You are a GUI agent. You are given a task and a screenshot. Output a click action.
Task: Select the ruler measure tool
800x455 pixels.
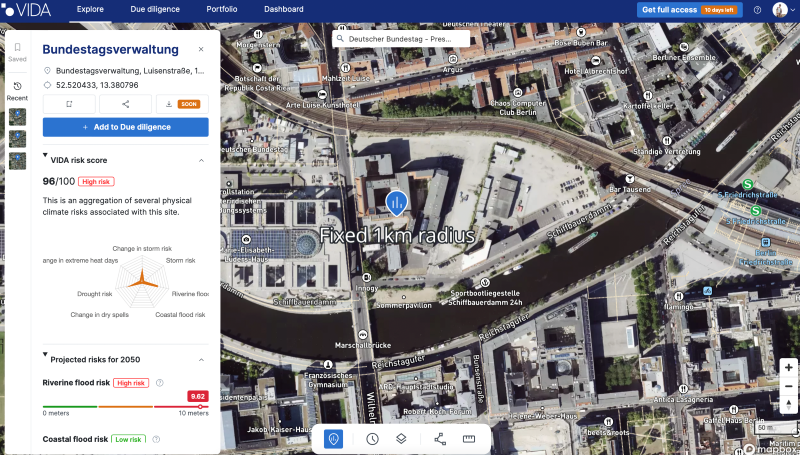[x=469, y=439]
